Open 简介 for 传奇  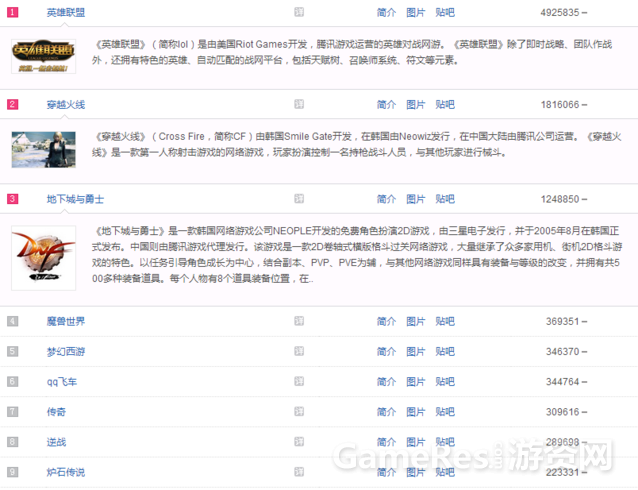pyautogui.click(x=386, y=411)
